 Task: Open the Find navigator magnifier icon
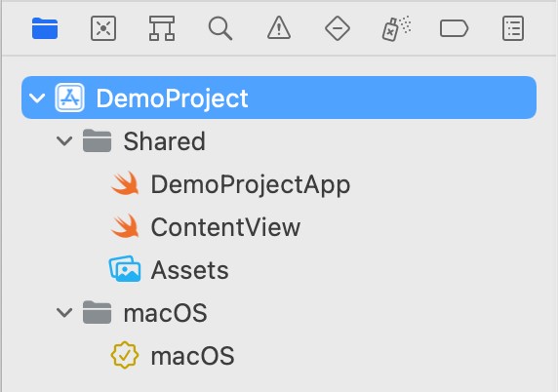point(220,28)
